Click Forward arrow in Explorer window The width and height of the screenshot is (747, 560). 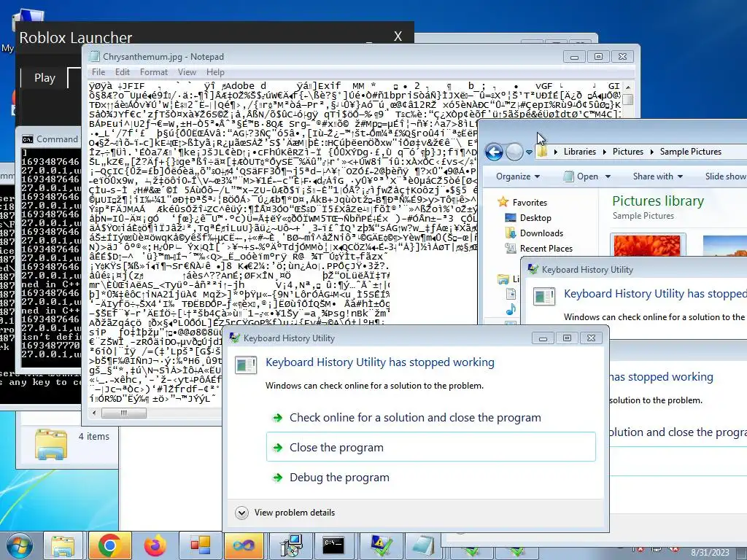tap(514, 152)
